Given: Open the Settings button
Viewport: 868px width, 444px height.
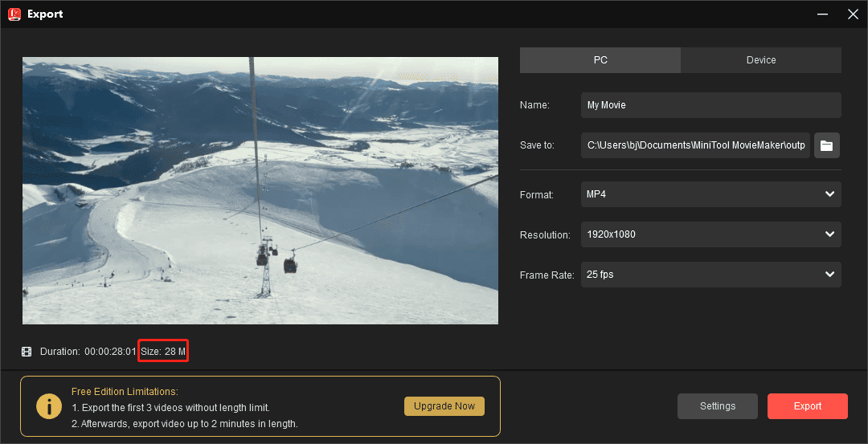Looking at the screenshot, I should coord(718,406).
